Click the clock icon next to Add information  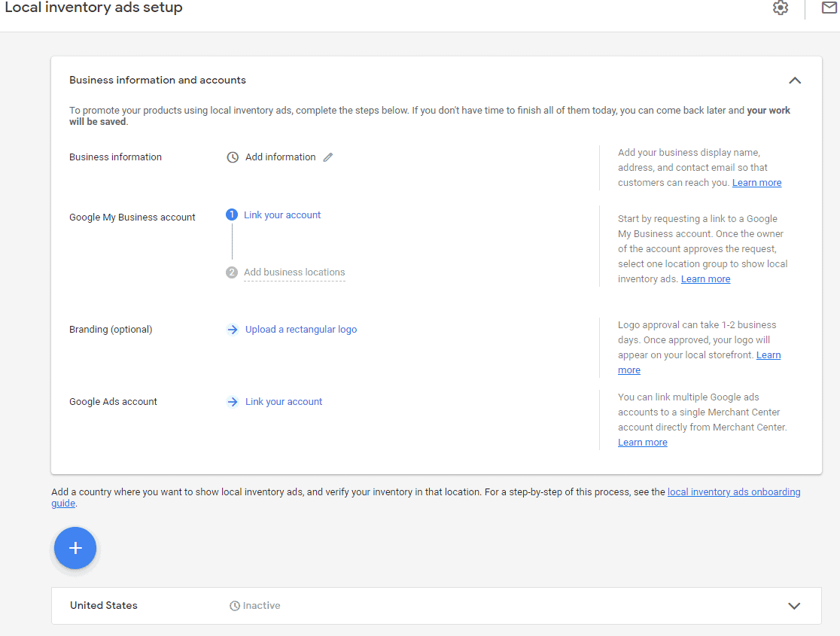[233, 157]
